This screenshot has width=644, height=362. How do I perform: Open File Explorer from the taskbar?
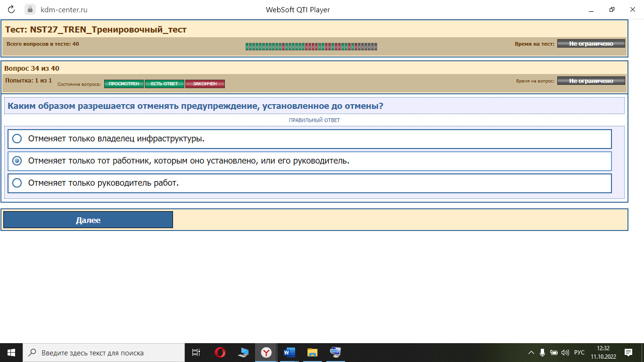(312, 353)
